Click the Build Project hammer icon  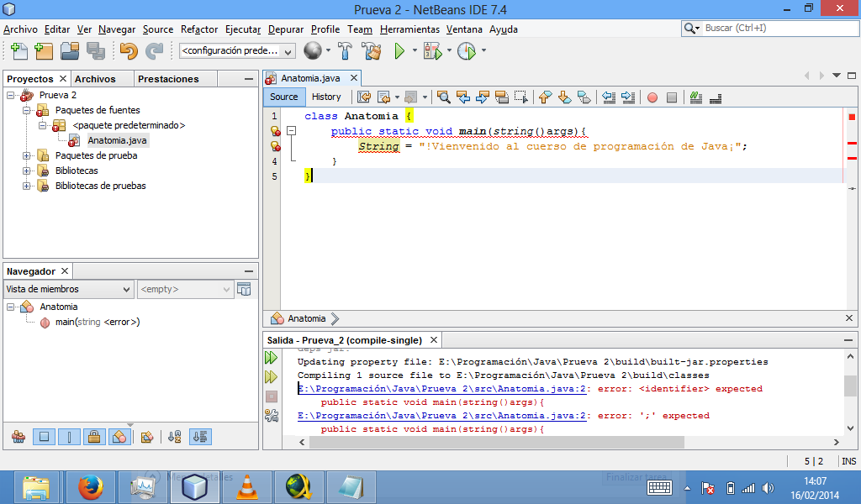tap(346, 51)
